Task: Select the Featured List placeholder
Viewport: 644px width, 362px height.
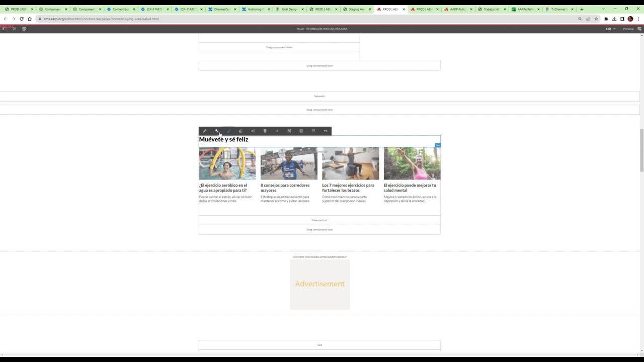Action: pos(319,220)
